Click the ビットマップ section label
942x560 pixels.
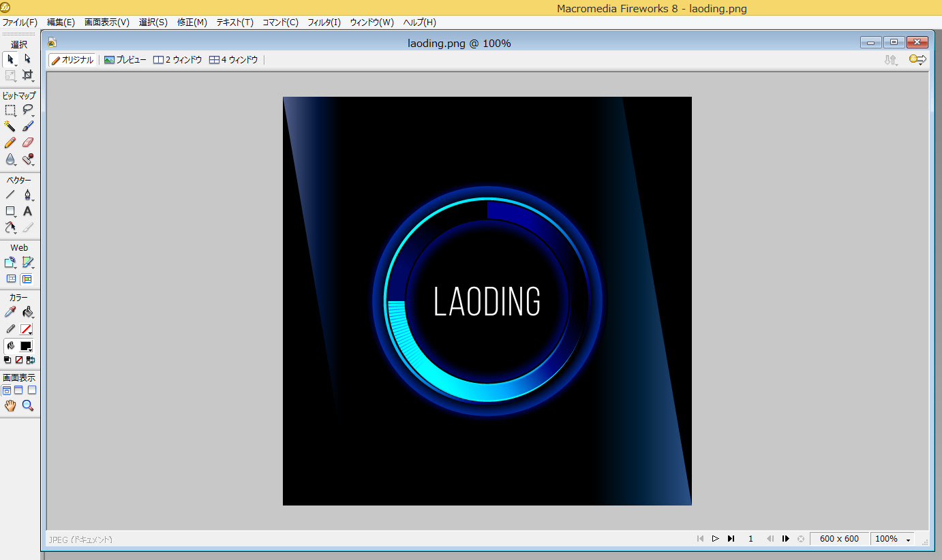click(x=19, y=95)
